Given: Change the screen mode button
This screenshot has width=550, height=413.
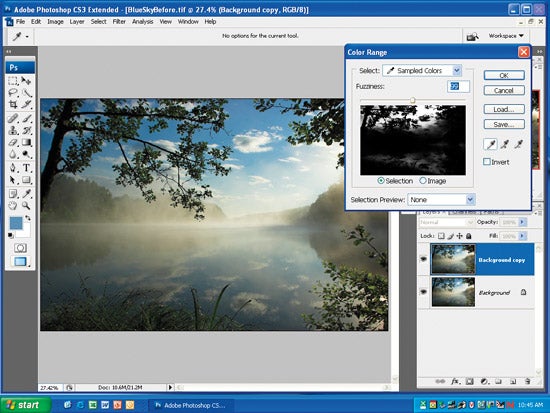Looking at the screenshot, I should (x=20, y=261).
